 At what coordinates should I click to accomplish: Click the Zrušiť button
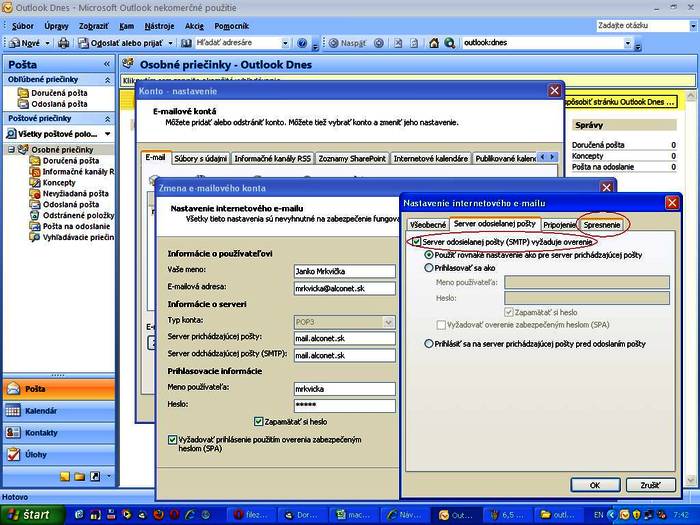pyautogui.click(x=650, y=485)
